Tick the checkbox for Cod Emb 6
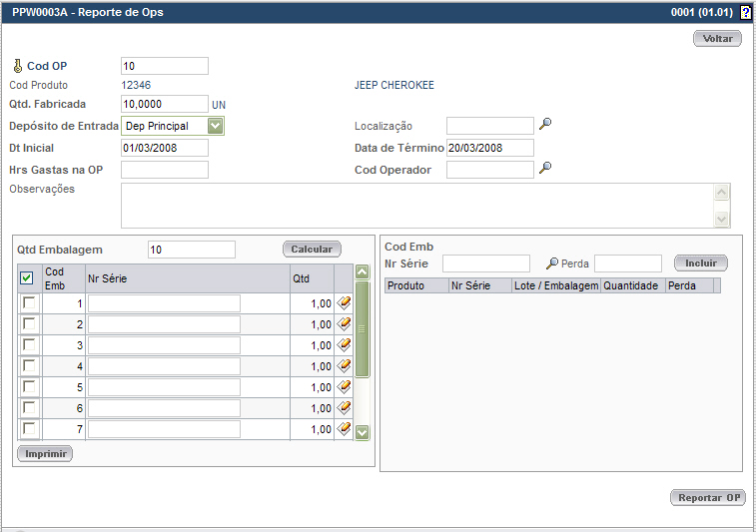Viewport: 756px width, 532px height. (x=30, y=408)
